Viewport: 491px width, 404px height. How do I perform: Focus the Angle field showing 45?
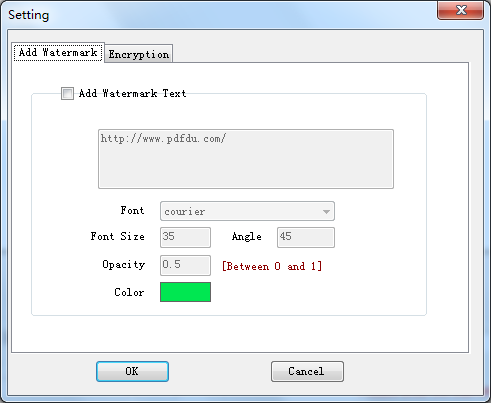click(306, 237)
